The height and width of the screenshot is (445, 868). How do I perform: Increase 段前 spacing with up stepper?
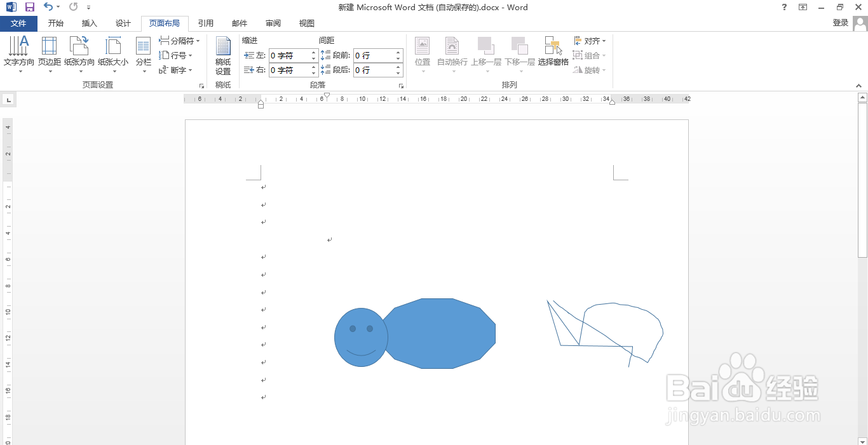pyautogui.click(x=398, y=52)
